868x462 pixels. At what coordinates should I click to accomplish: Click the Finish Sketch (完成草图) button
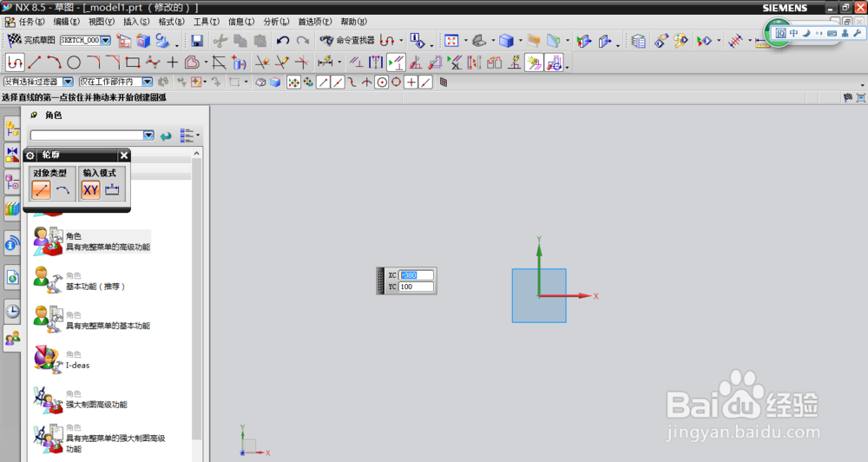(31, 40)
